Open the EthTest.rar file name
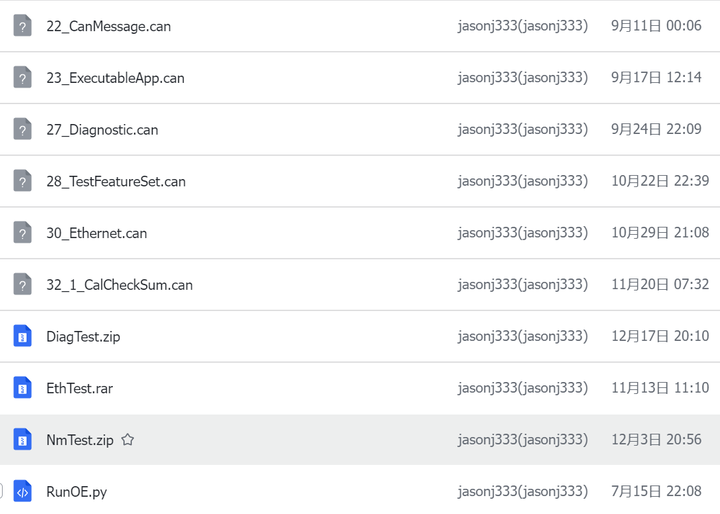This screenshot has width=720, height=514. click(x=79, y=388)
